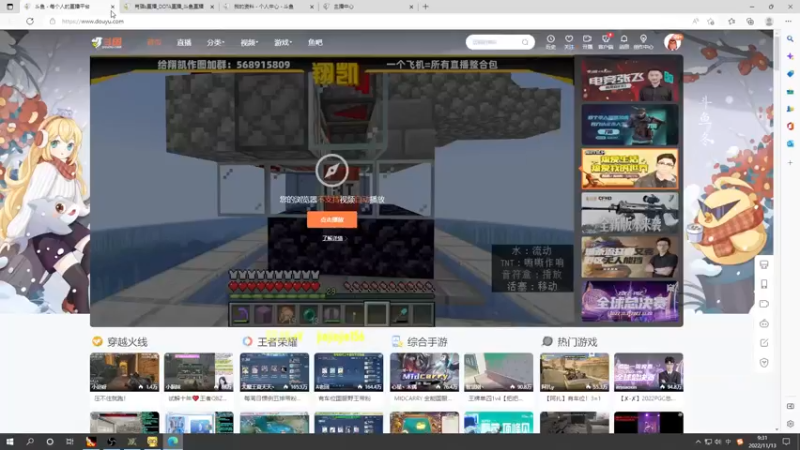Open the Edge sidebar Discover sparkle icon

pyautogui.click(x=790, y=56)
